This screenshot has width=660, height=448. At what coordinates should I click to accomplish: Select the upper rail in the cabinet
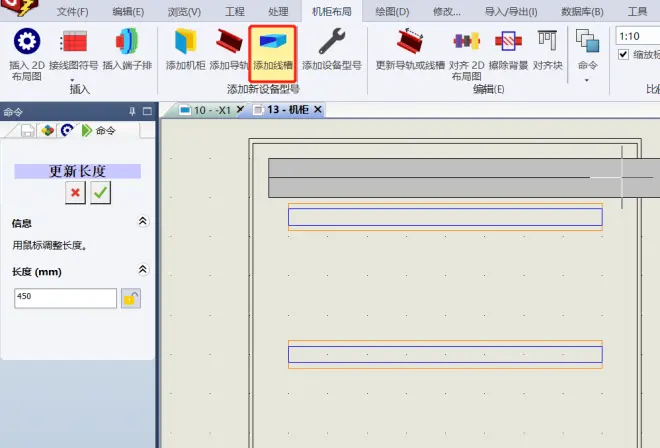[x=445, y=217]
